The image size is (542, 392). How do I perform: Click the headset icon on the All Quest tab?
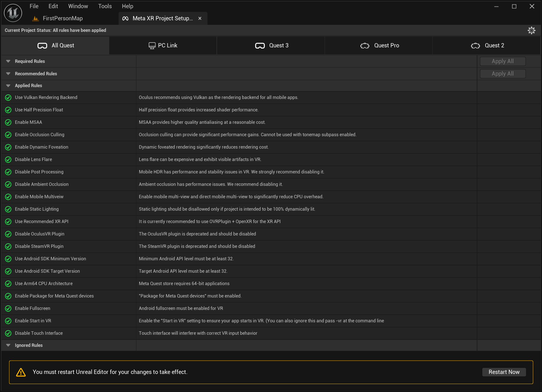(x=42, y=45)
